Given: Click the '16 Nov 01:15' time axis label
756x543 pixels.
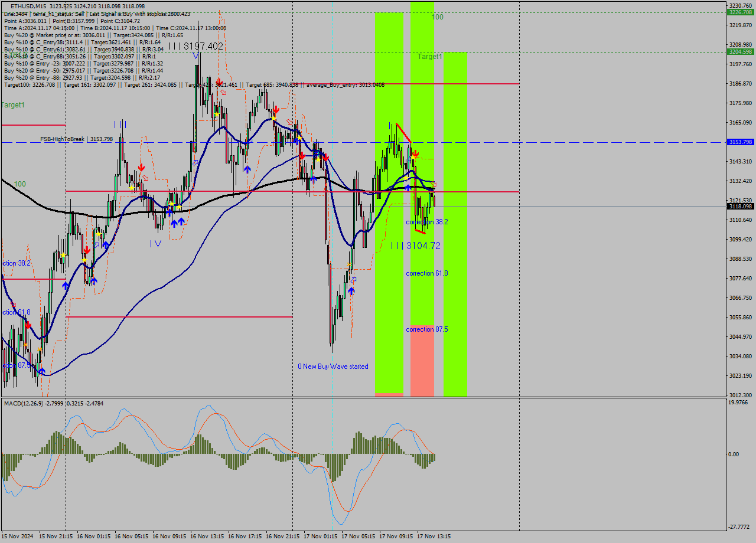Looking at the screenshot, I should pos(94,537).
